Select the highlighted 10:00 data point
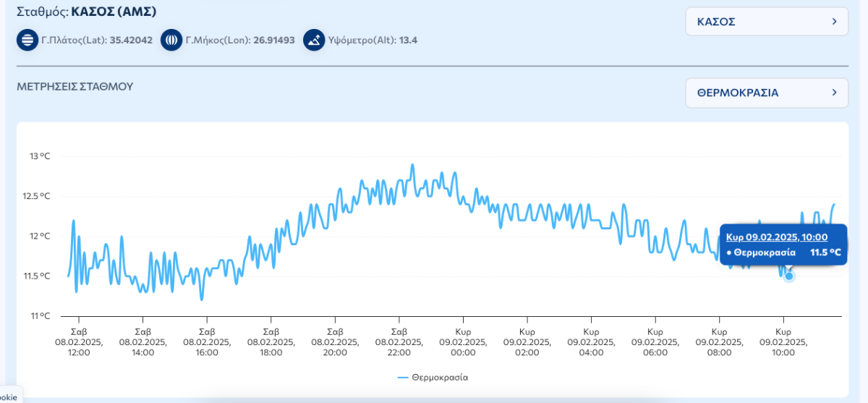Screen dimensions: 868x403 tap(789, 276)
